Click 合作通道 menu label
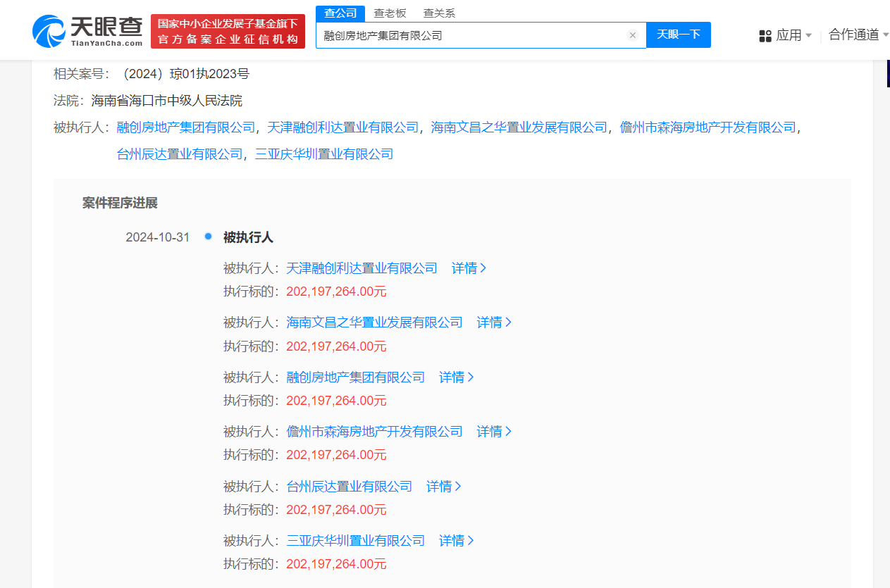The width and height of the screenshot is (890, 588). 854,35
